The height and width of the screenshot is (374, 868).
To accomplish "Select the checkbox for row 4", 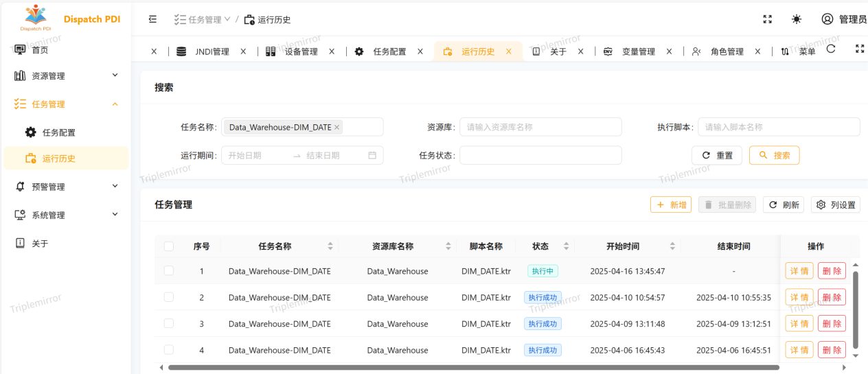I will [x=169, y=350].
